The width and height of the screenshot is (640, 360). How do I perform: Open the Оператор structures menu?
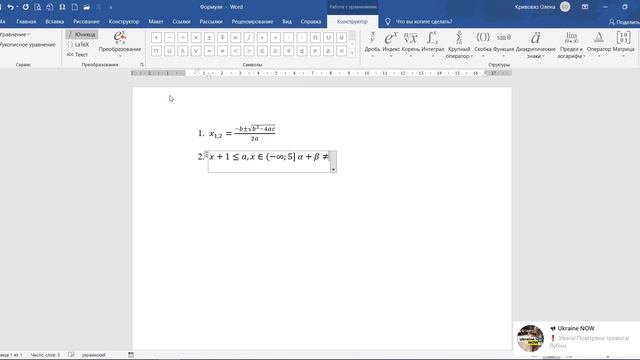click(x=599, y=44)
